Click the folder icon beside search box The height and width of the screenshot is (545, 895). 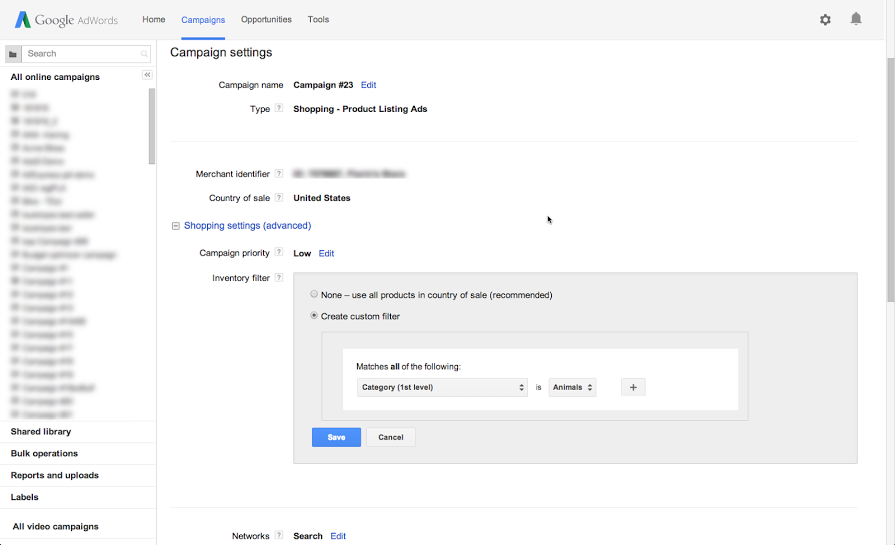(13, 54)
